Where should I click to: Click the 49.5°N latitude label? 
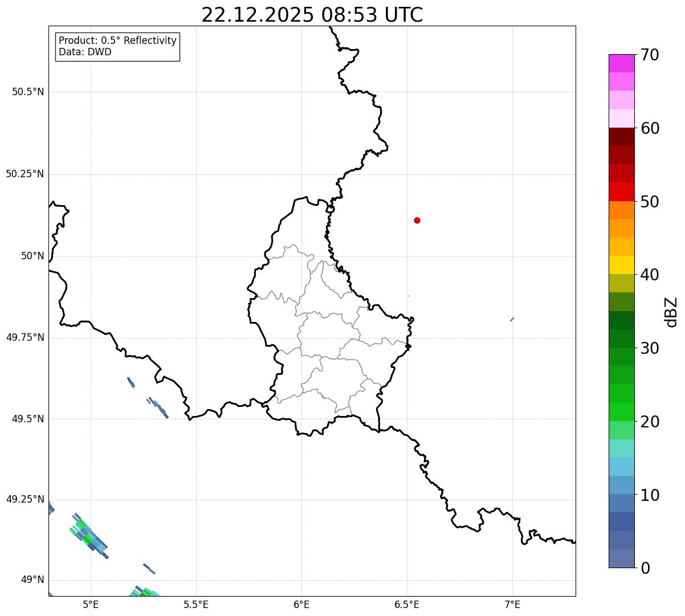pos(28,419)
